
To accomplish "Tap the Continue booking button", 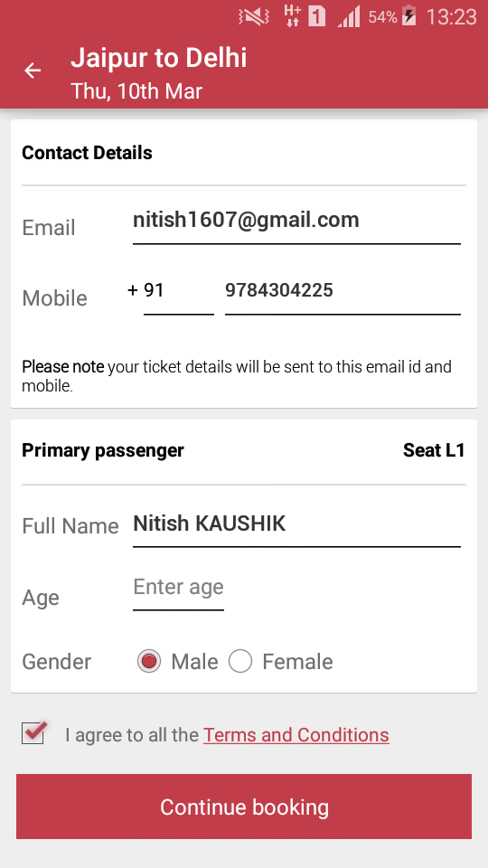I will [244, 807].
